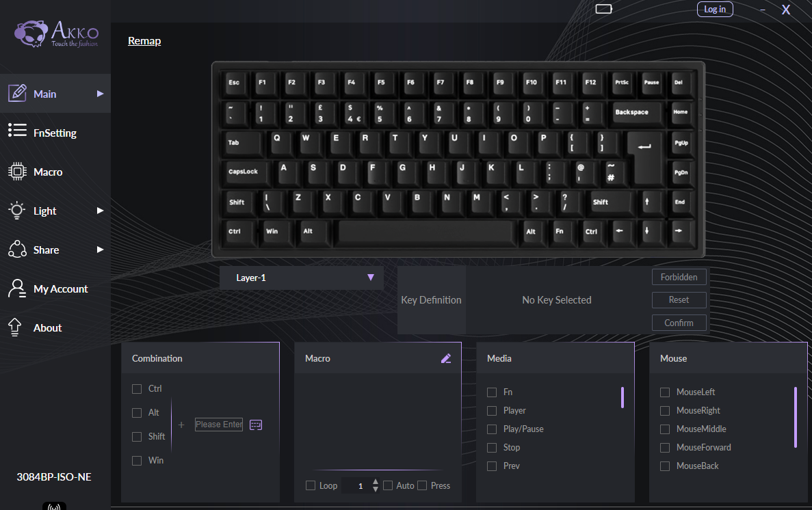Open the Layer-1 dropdown
Image resolution: width=812 pixels, height=510 pixels.
pyautogui.click(x=302, y=278)
